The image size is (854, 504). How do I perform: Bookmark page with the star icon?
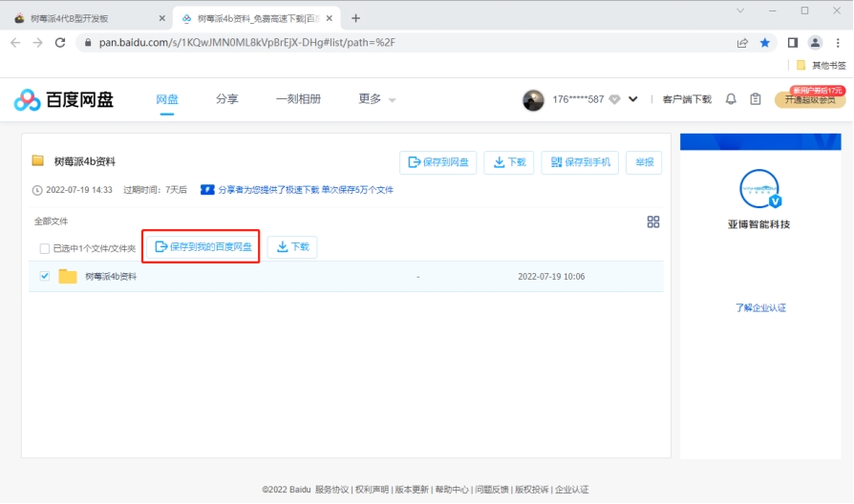765,43
